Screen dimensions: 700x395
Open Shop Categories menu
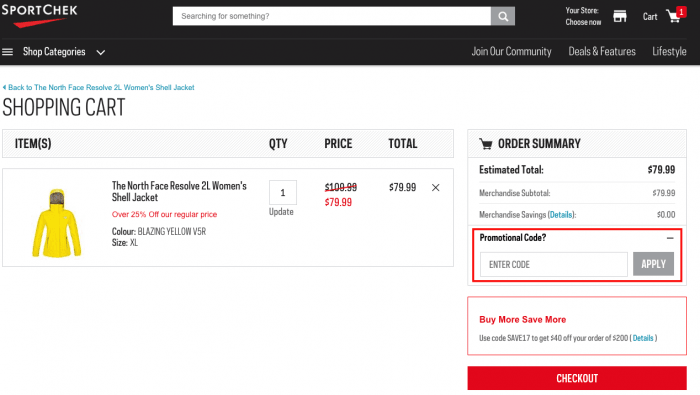[54, 52]
